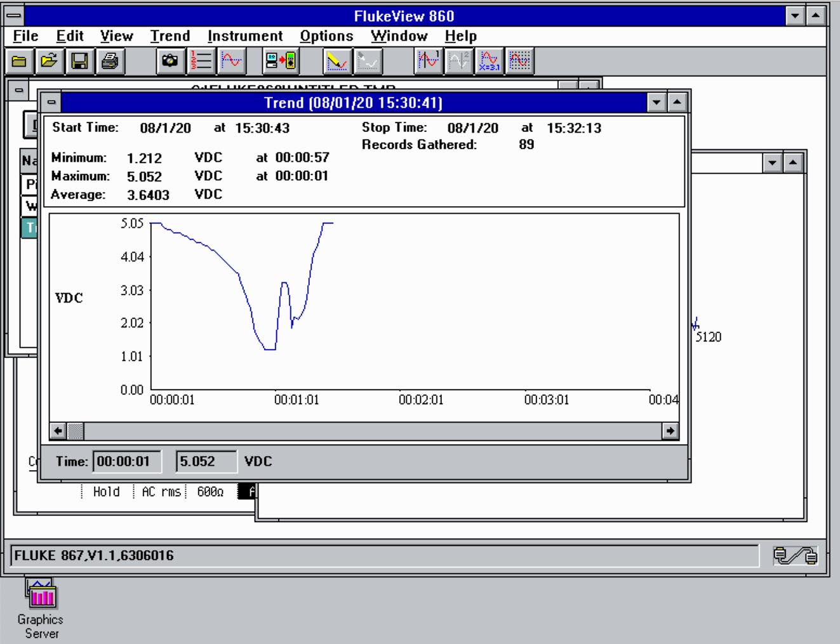Click the trend horizontal scrollbar thumb
Screen dimensions: 840x644
click(75, 431)
